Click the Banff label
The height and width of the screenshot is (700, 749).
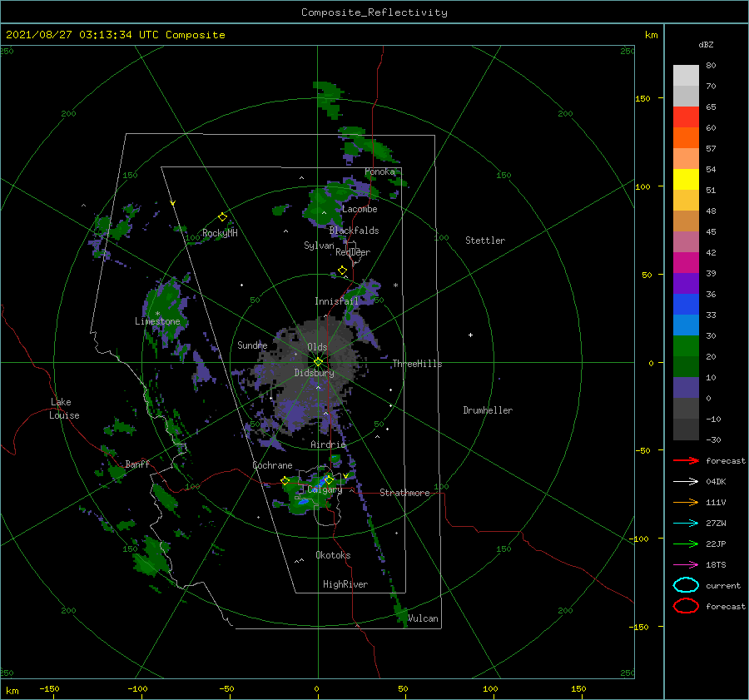[137, 464]
